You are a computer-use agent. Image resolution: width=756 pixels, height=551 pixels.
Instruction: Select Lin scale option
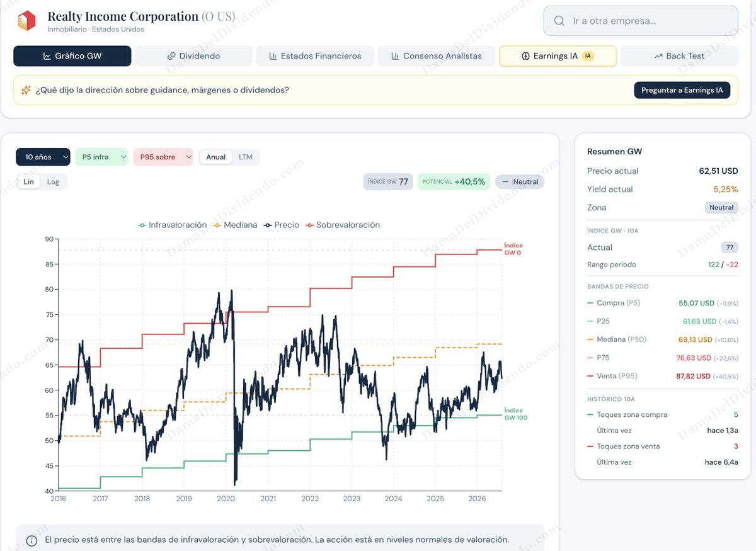pos(29,181)
